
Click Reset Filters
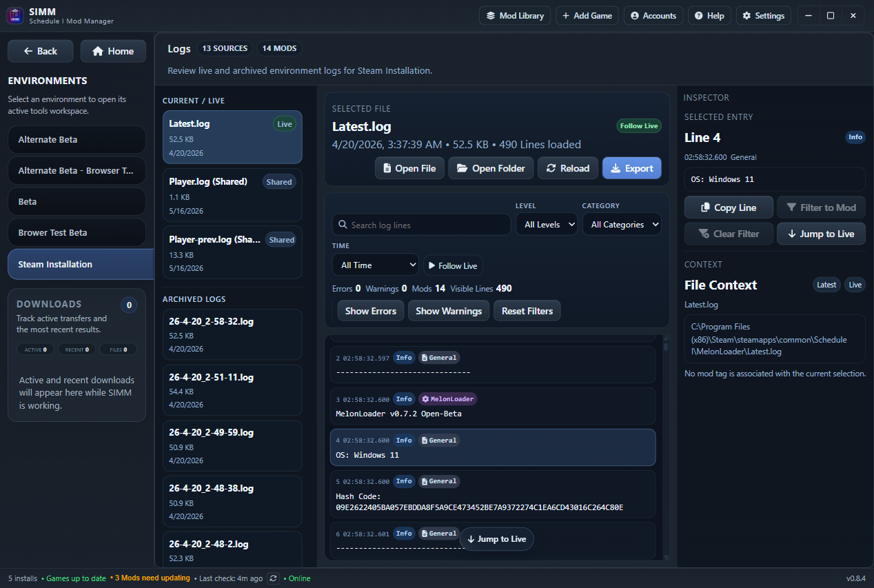point(527,311)
